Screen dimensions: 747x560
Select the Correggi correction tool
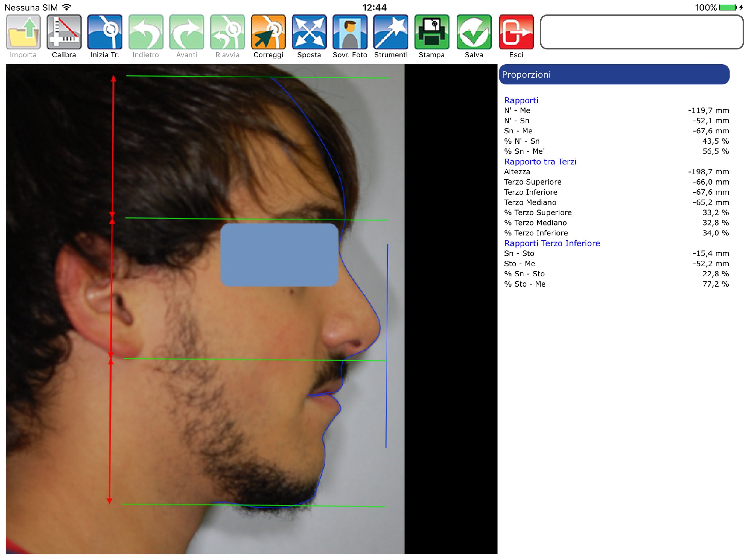268,33
